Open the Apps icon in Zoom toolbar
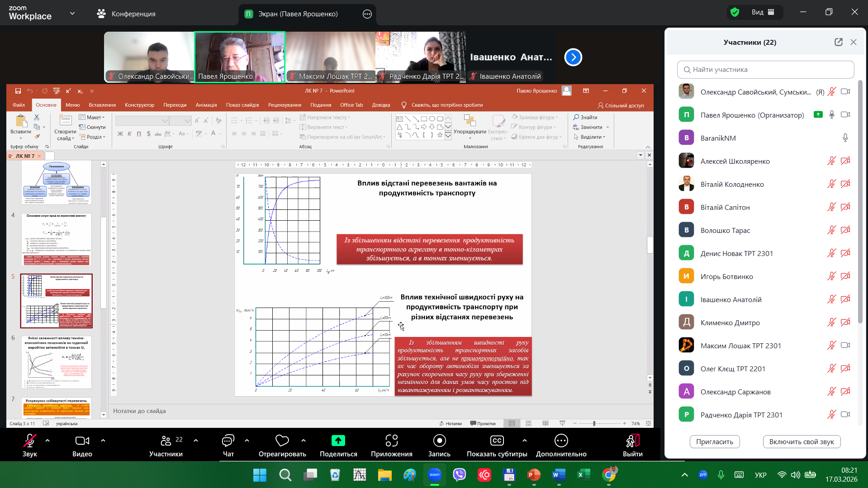 [x=391, y=441]
